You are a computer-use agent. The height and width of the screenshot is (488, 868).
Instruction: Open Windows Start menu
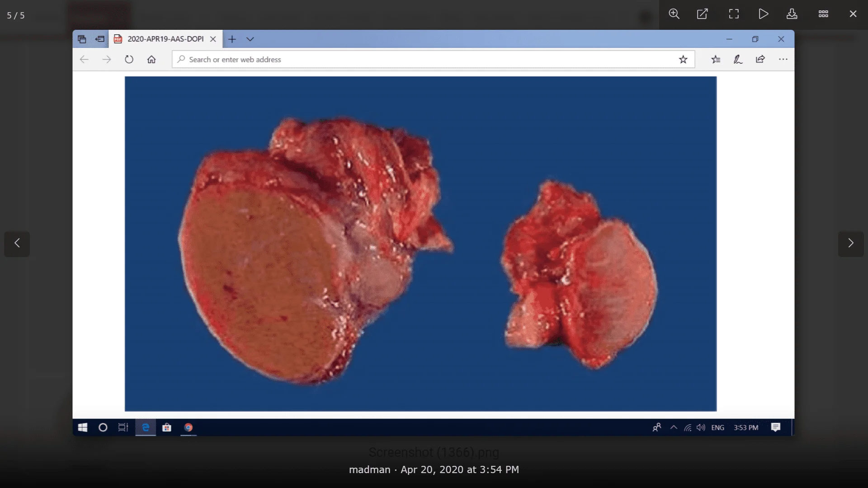(x=82, y=427)
